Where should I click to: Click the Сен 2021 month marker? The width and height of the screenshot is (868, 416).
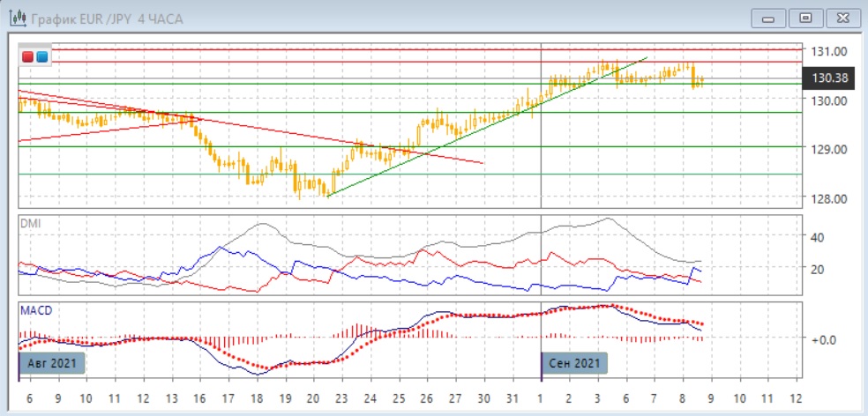click(x=573, y=364)
